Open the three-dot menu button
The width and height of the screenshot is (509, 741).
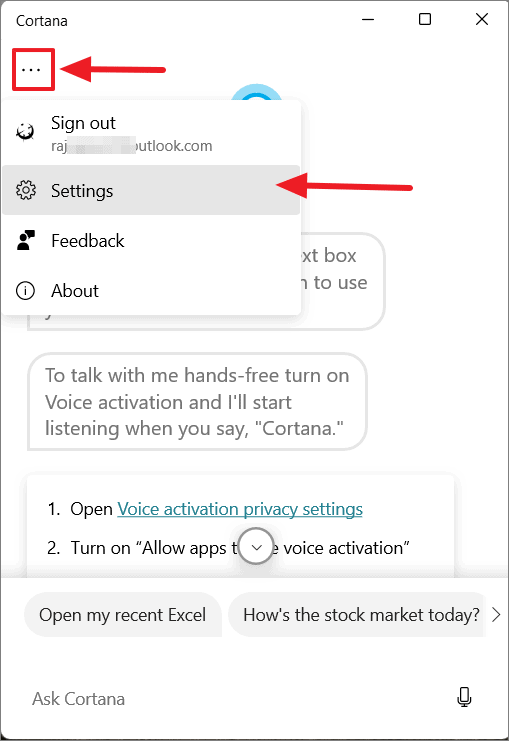(x=31, y=70)
